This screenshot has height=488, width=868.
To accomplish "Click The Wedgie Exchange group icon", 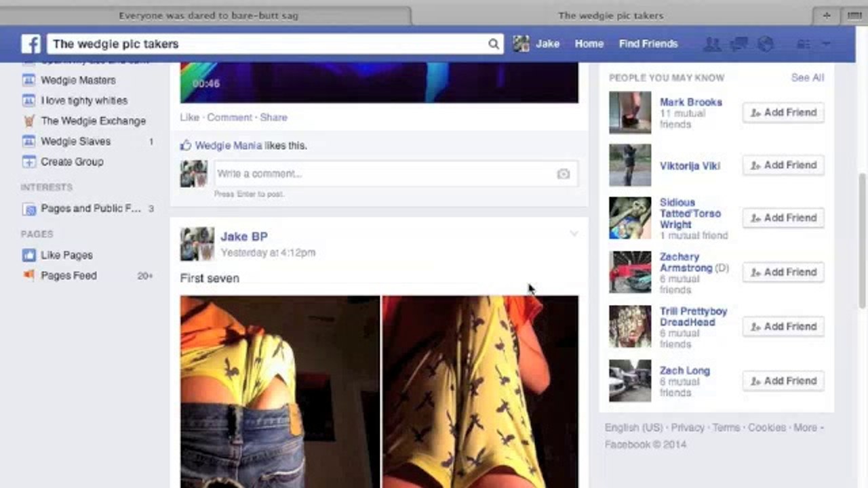I will point(28,121).
